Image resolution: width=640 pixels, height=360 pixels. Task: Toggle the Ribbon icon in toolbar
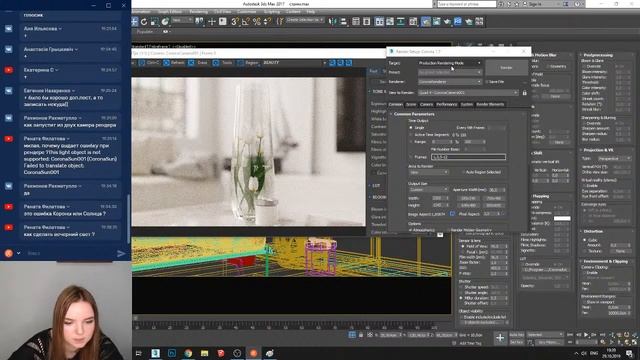pyautogui.click(x=379, y=21)
